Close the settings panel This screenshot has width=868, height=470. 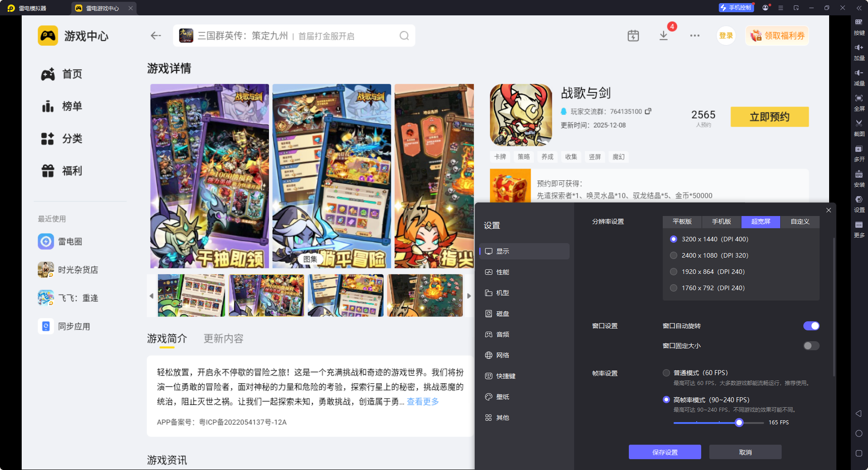[x=829, y=210]
